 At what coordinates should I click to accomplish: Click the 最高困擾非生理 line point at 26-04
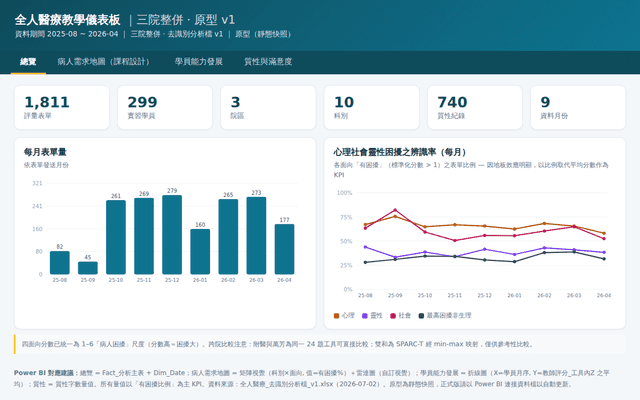point(604,259)
